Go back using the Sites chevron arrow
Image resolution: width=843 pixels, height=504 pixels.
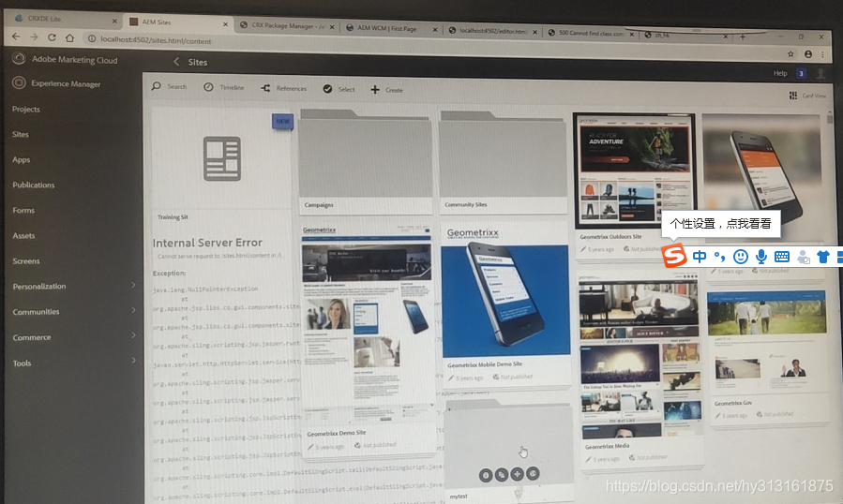pyautogui.click(x=176, y=62)
